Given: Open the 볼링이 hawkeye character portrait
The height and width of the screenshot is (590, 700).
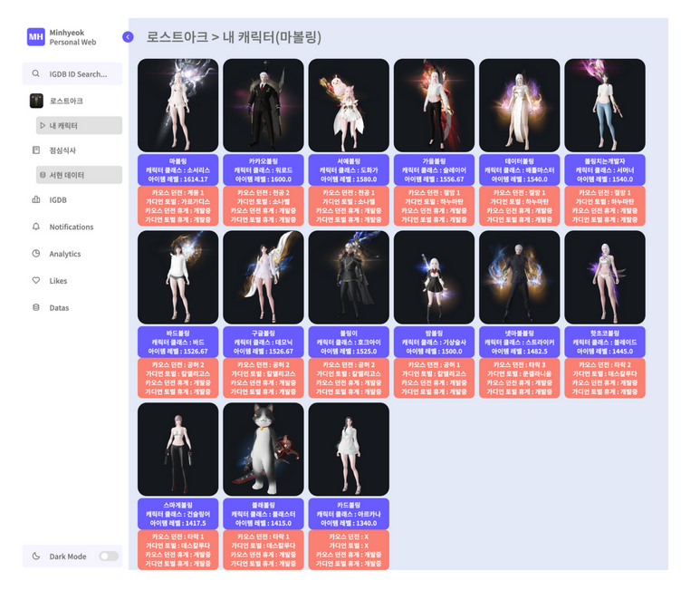Looking at the screenshot, I should (x=349, y=277).
